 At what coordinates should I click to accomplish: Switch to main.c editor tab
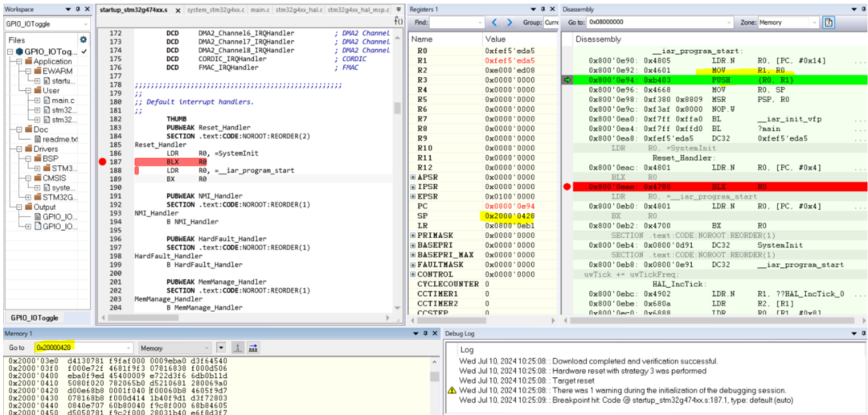pos(259,10)
